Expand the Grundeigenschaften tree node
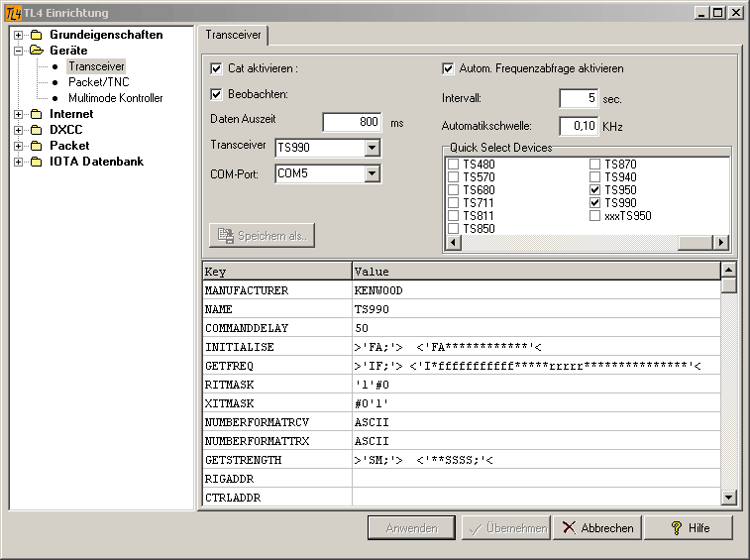 click(x=18, y=35)
